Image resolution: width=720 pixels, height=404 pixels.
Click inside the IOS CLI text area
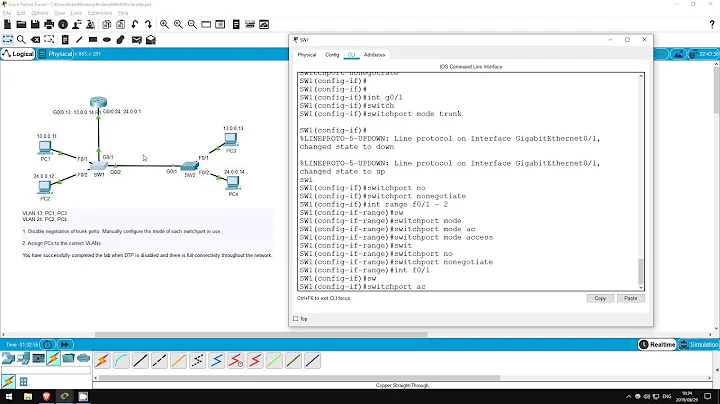[x=468, y=181]
